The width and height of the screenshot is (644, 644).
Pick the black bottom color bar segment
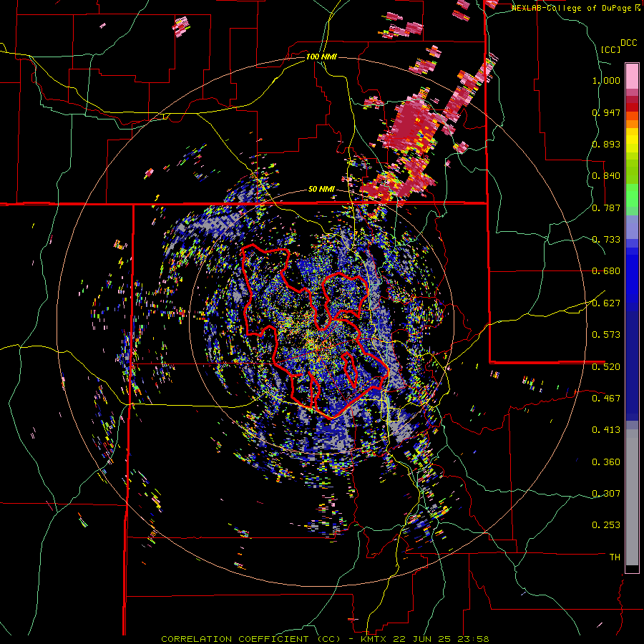coord(632,569)
